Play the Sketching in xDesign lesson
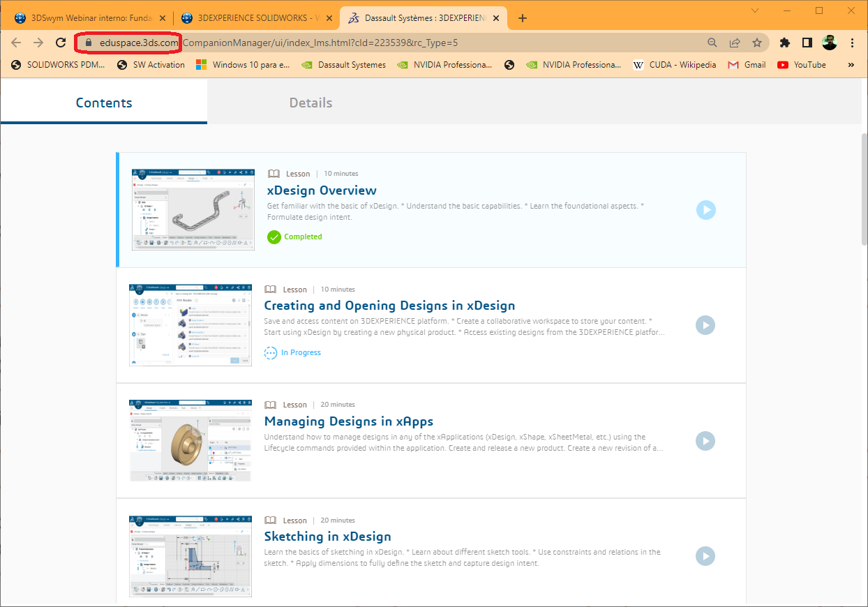 click(706, 556)
